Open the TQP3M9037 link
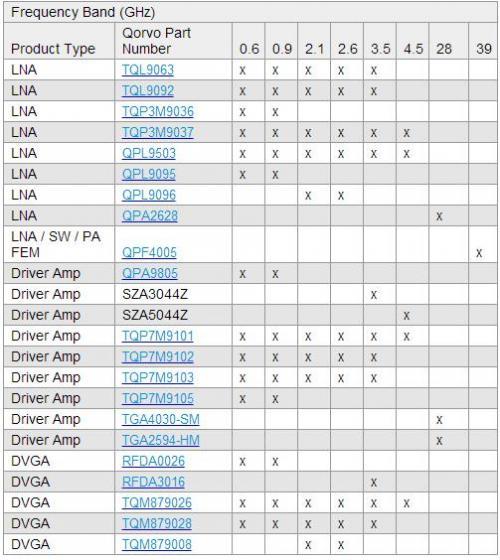 pos(158,132)
